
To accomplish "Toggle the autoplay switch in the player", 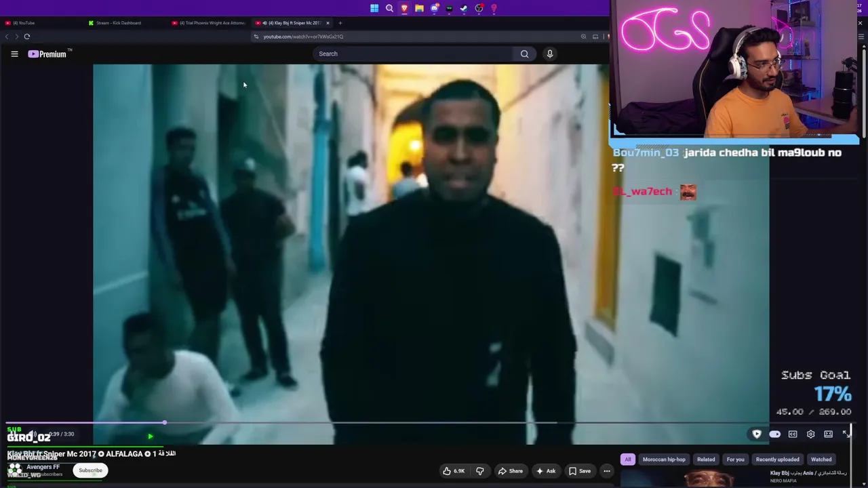I will tap(774, 434).
